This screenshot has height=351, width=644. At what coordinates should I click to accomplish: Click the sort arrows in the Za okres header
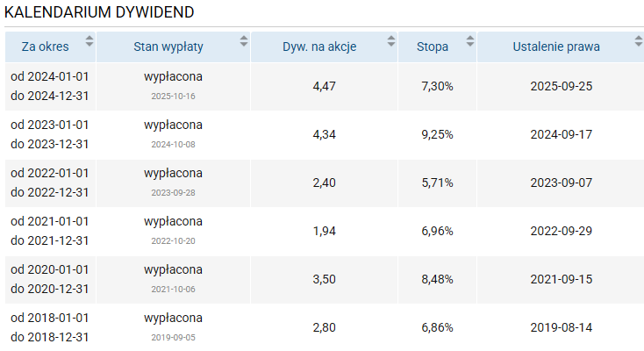[89, 40]
